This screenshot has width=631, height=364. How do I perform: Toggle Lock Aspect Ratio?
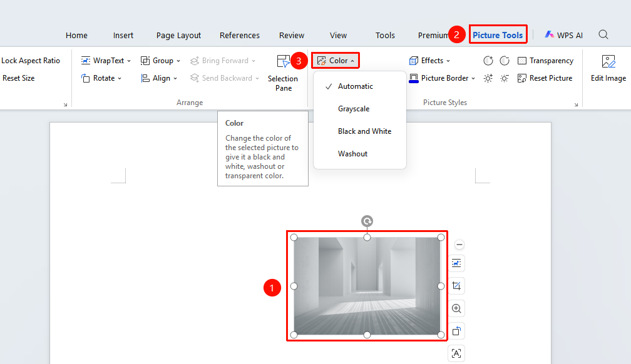pyautogui.click(x=31, y=61)
